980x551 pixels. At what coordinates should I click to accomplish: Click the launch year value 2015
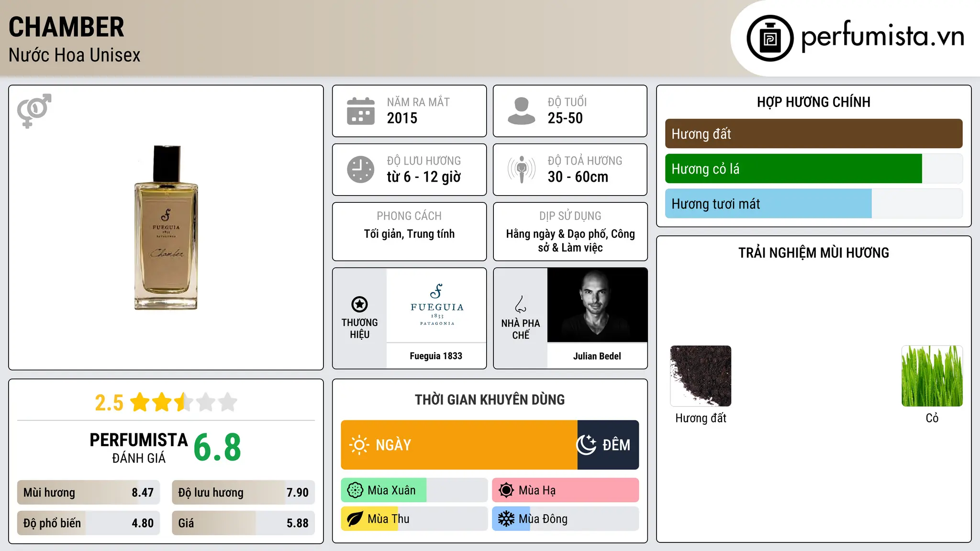point(402,118)
